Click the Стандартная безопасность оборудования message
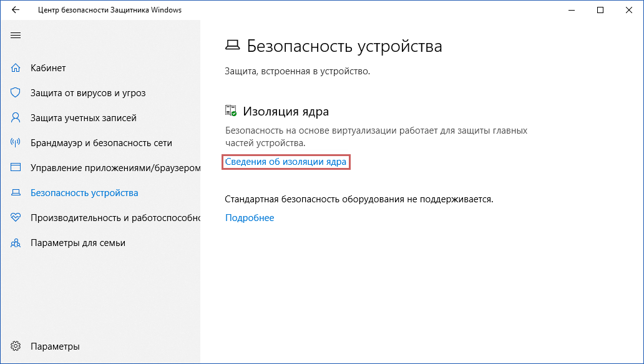 pyautogui.click(x=359, y=199)
